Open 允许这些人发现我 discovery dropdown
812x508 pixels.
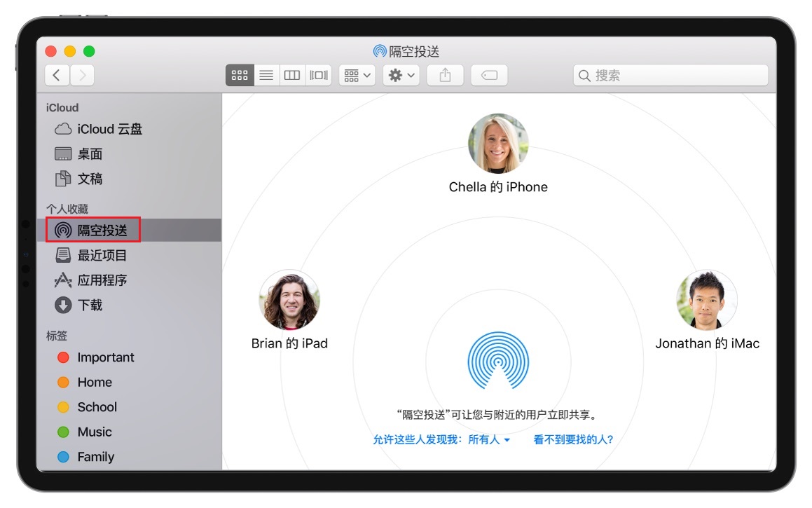[x=441, y=439]
